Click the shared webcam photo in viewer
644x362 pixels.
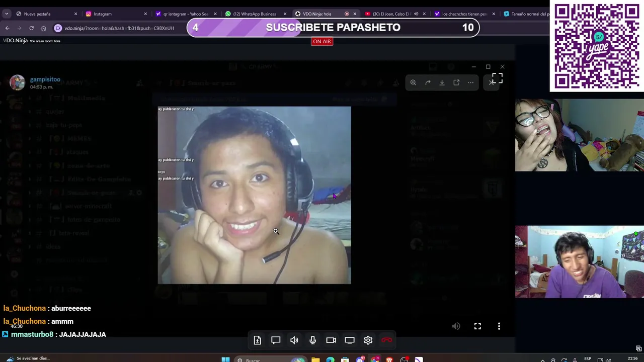[254, 195]
